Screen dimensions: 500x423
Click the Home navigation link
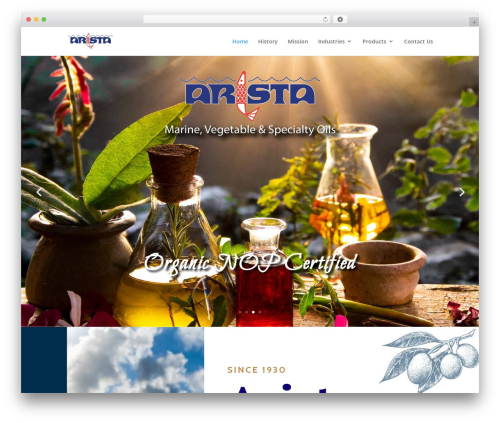pyautogui.click(x=240, y=41)
